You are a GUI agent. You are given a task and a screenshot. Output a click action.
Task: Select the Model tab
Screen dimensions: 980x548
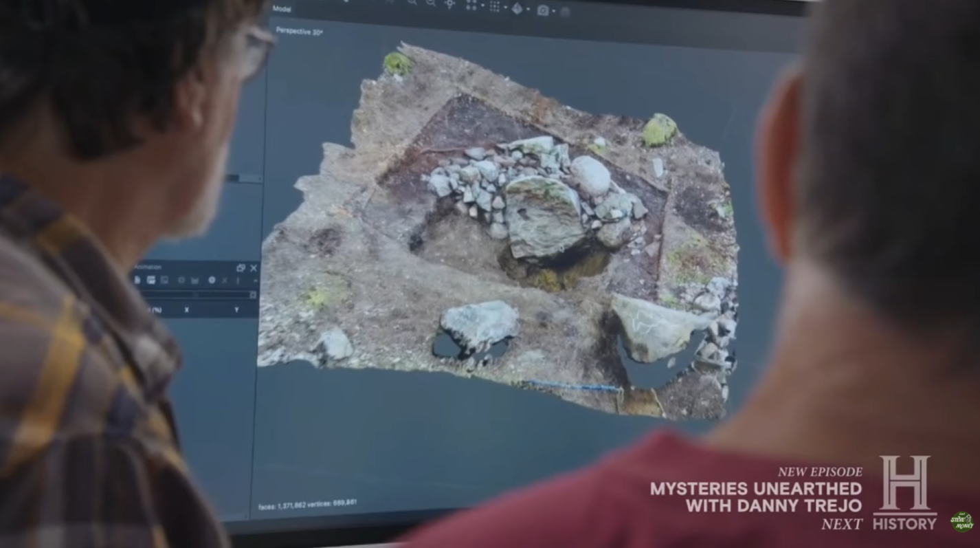[282, 9]
